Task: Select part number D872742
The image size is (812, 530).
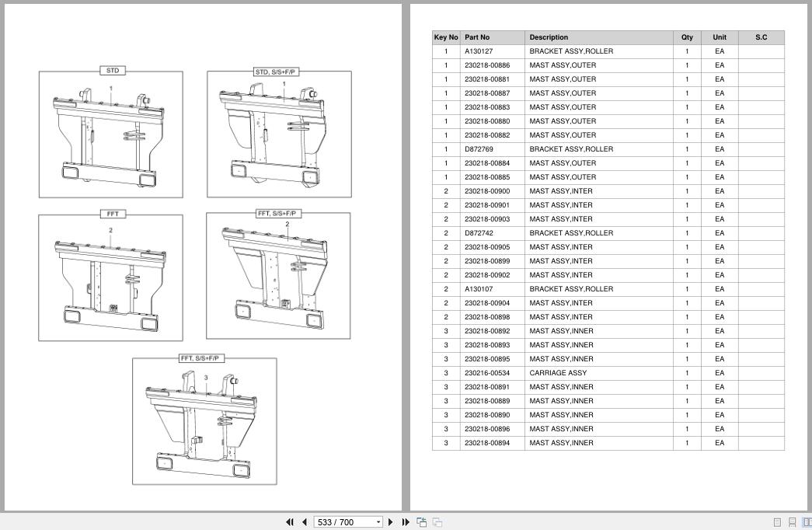Action: pyautogui.click(x=479, y=233)
